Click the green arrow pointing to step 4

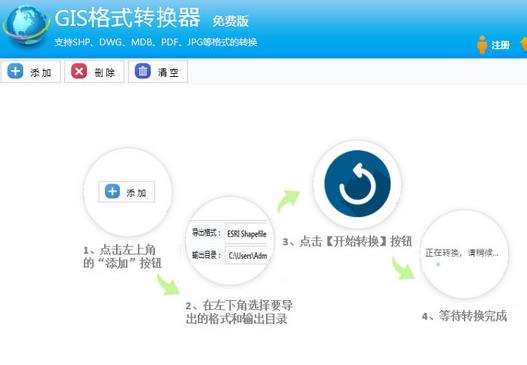point(403,268)
